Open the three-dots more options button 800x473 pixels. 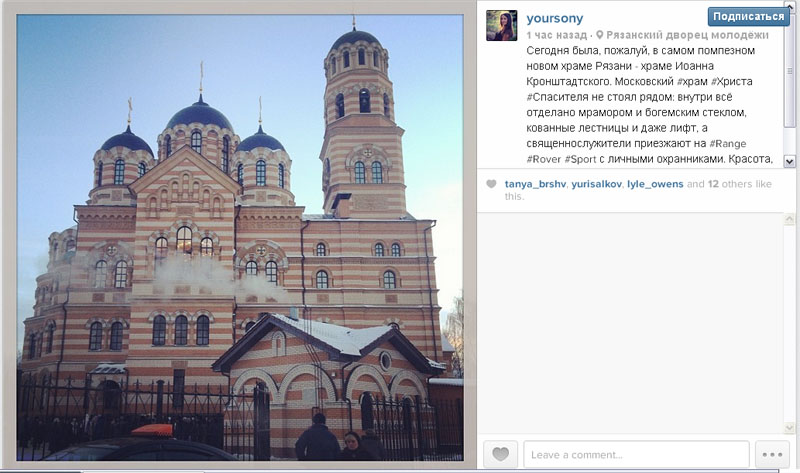(772, 454)
